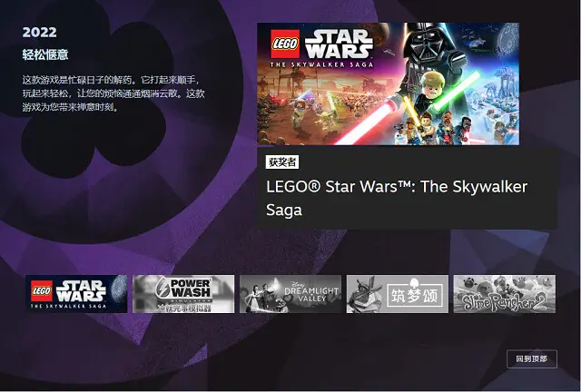The height and width of the screenshot is (392, 581).
Task: Click the 回到顶部 back-to-top button
Action: (532, 359)
